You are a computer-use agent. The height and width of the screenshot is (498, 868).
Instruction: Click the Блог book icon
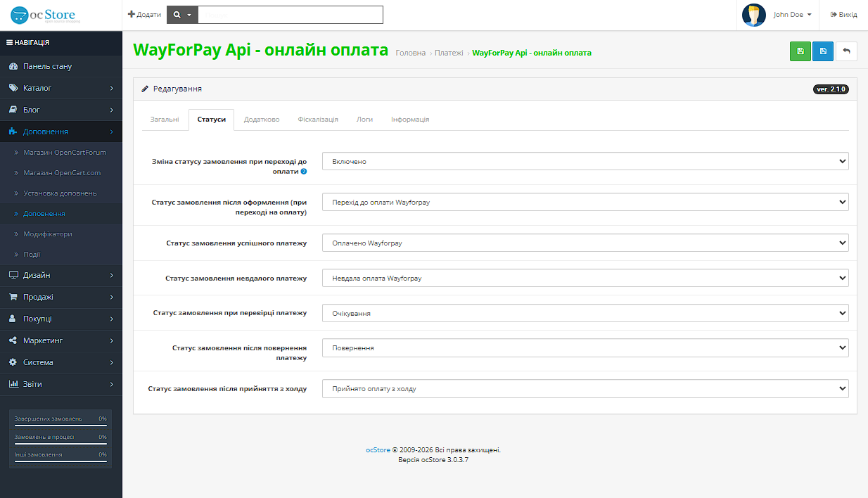13,110
